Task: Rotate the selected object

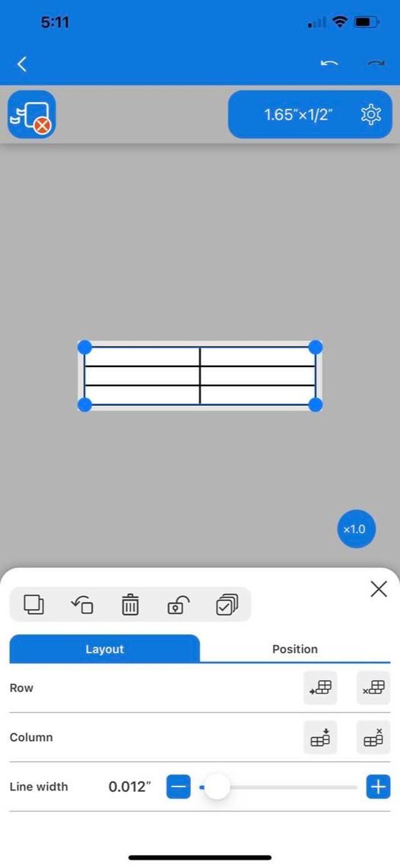Action: [x=82, y=604]
